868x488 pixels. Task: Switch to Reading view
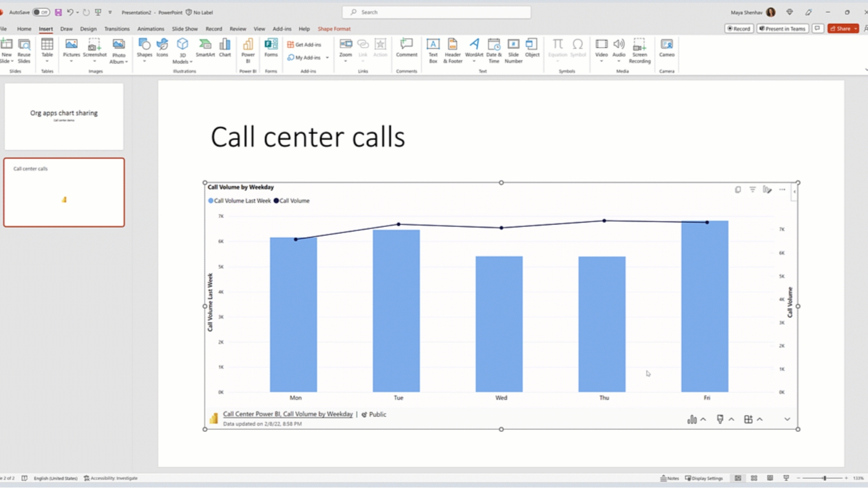click(x=770, y=478)
